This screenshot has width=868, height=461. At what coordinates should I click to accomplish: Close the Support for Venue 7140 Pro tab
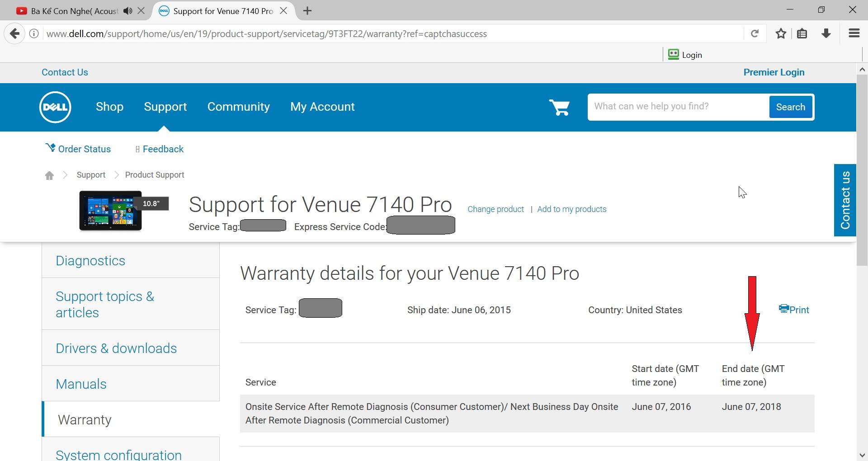[284, 11]
